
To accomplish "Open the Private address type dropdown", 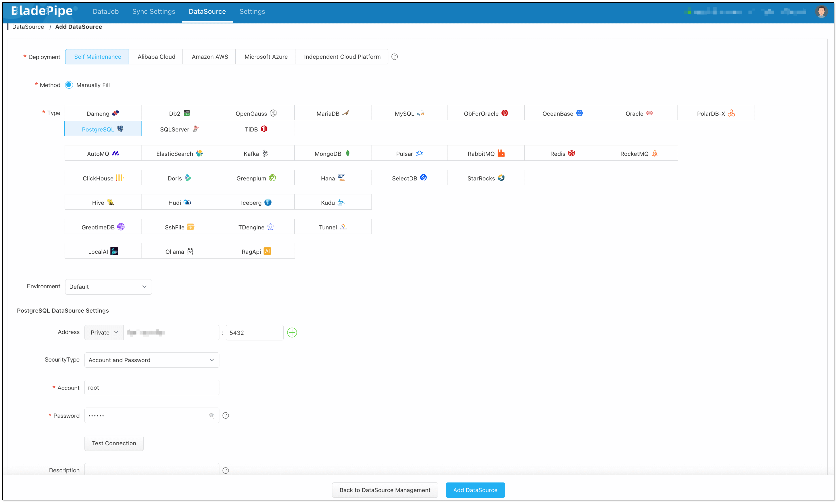I will pyautogui.click(x=104, y=333).
